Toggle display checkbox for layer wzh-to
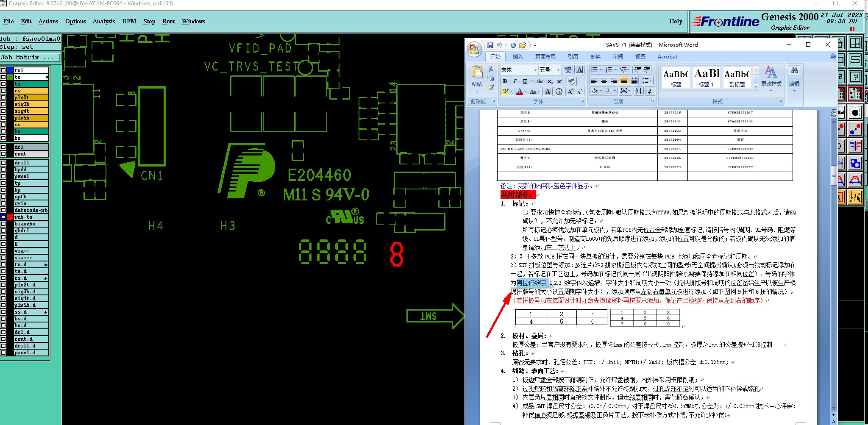Screen dimensions: 868x425 click(3, 217)
